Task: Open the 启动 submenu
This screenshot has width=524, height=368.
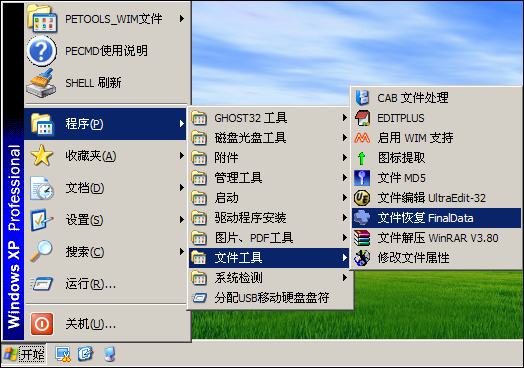Action: pos(269,198)
